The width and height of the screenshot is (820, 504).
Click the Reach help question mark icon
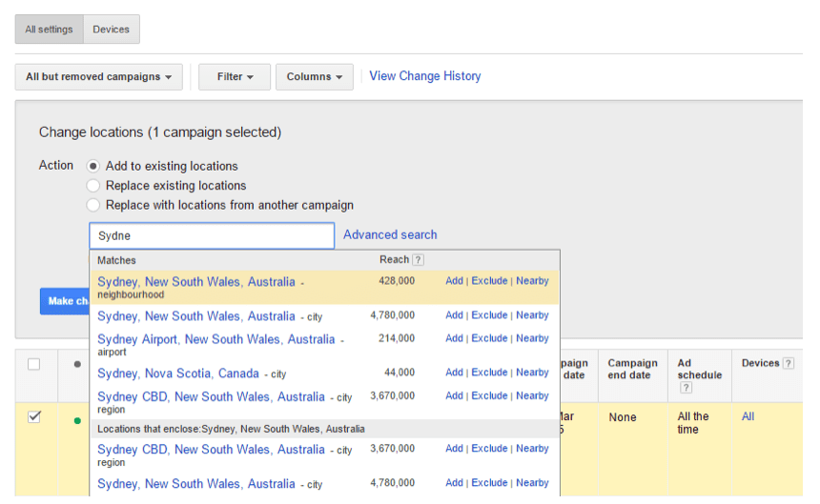point(419,260)
